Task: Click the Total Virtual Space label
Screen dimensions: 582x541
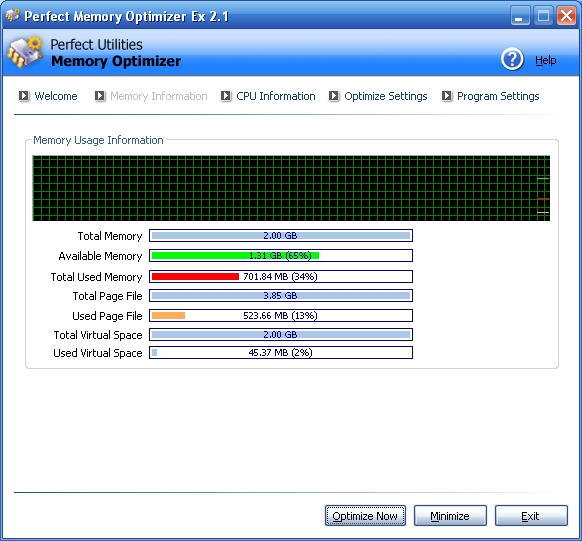Action: tap(98, 335)
